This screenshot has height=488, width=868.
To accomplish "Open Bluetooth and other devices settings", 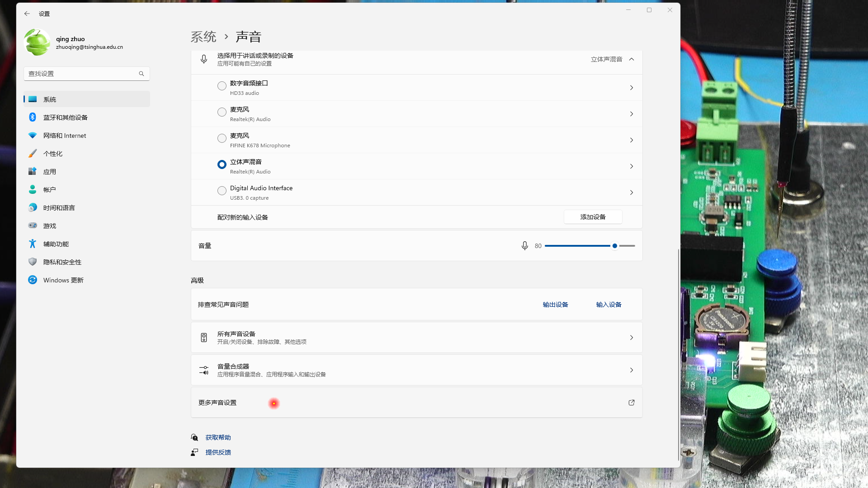I will (x=65, y=117).
